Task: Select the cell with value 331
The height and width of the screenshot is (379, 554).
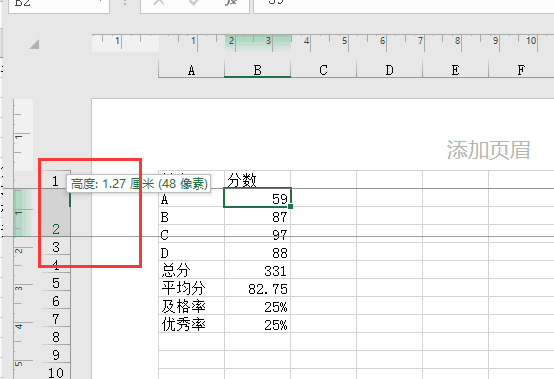Action: 257,270
